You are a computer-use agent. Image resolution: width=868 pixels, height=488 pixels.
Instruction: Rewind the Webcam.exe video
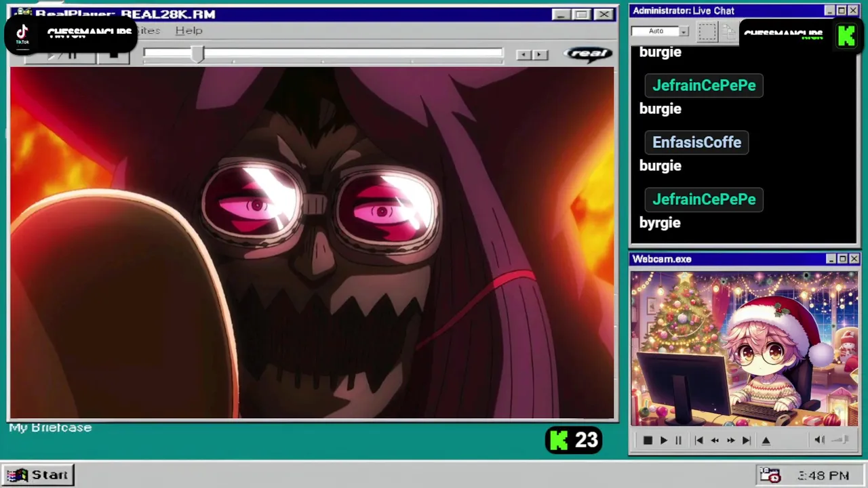[x=715, y=441]
